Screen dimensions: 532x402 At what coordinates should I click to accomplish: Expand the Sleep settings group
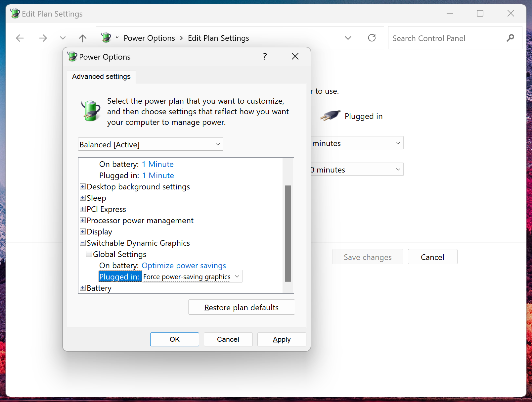[82, 198]
